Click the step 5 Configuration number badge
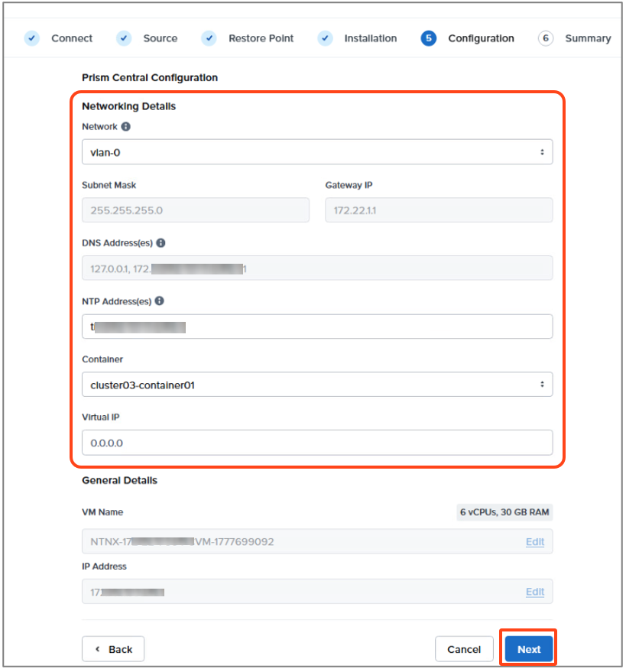626x672 pixels. click(x=429, y=38)
